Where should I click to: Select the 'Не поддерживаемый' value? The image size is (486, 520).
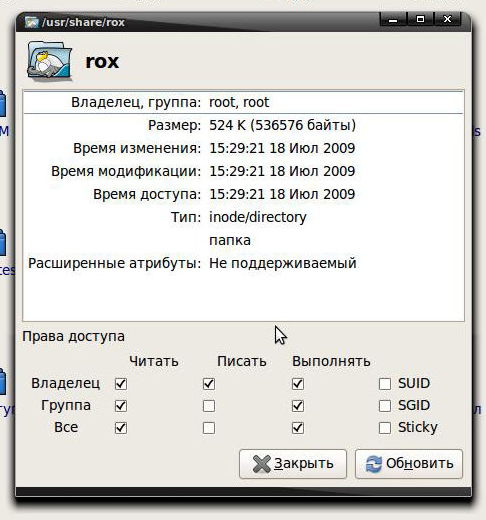pyautogui.click(x=283, y=263)
